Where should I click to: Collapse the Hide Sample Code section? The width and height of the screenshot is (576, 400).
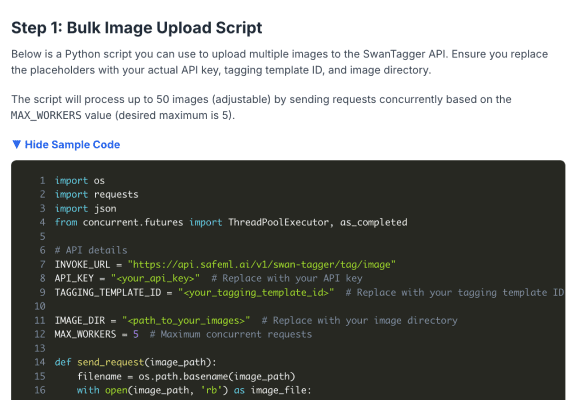(x=66, y=145)
